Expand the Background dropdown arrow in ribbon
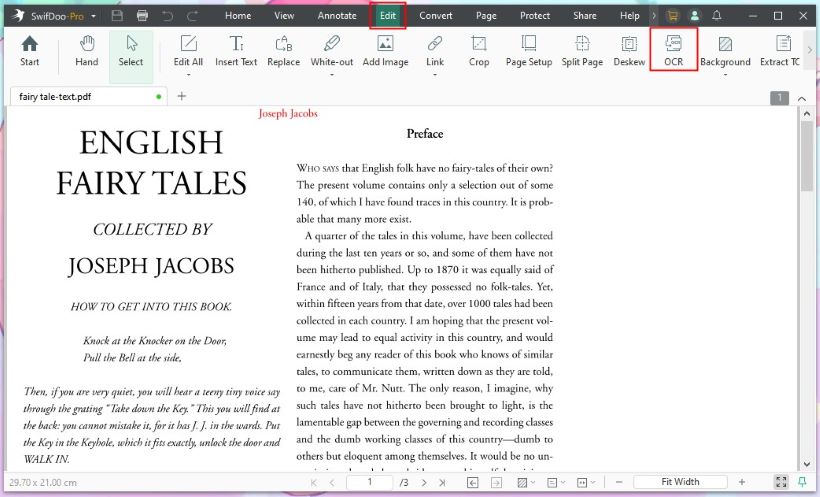The image size is (820, 497). (725, 75)
